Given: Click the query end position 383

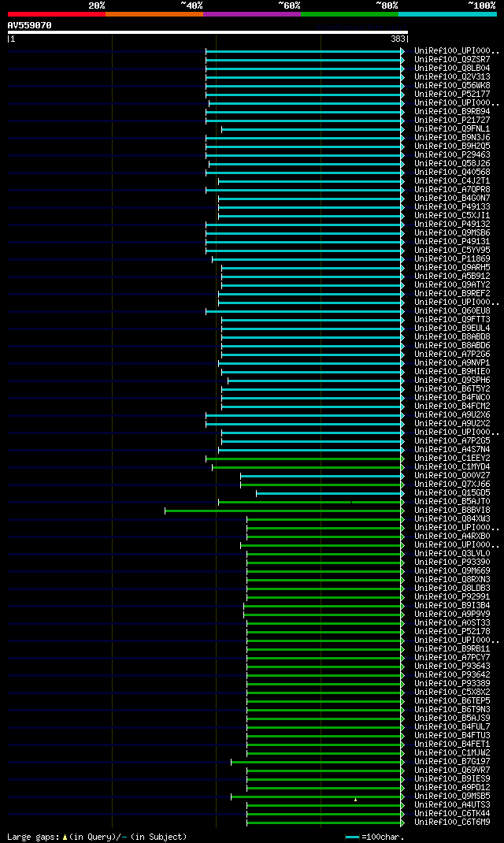Looking at the screenshot, I should [398, 39].
